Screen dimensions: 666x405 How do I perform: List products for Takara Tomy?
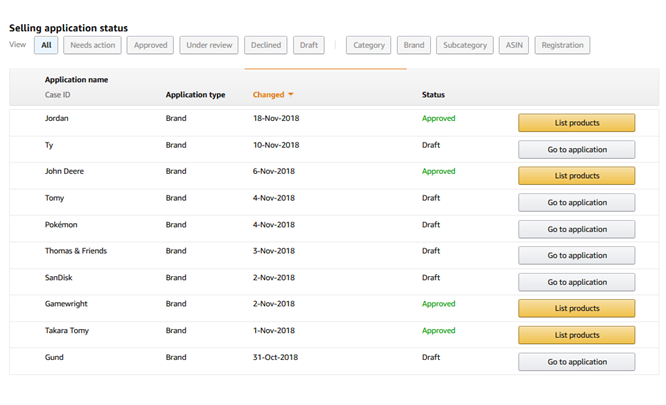point(576,335)
